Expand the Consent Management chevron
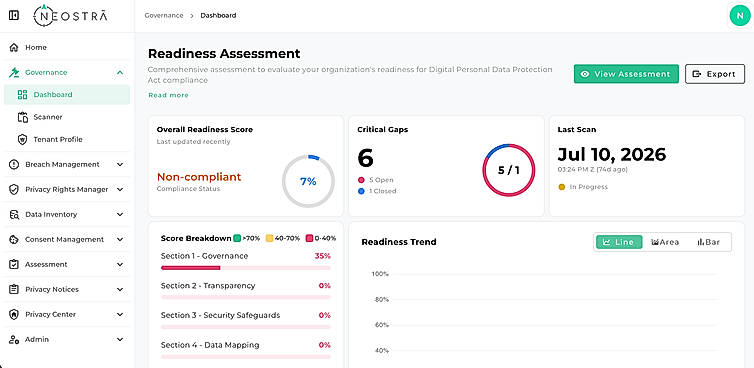 [x=120, y=240]
